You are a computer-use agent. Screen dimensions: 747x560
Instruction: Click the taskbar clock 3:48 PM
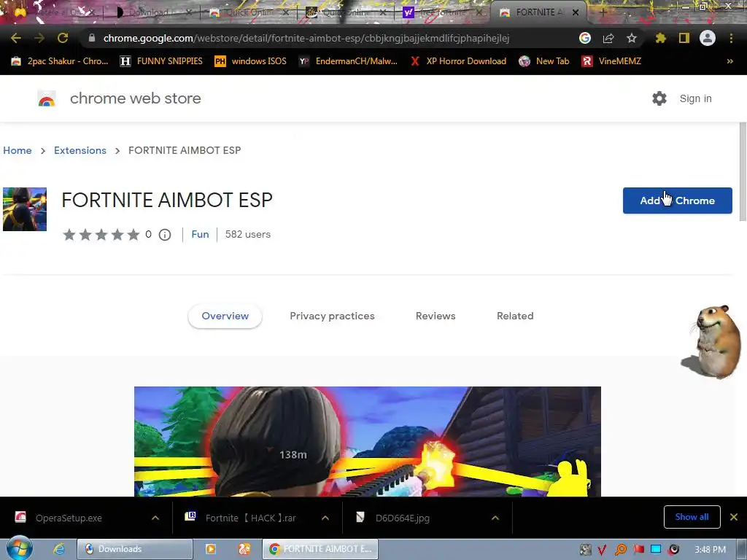coord(710,550)
